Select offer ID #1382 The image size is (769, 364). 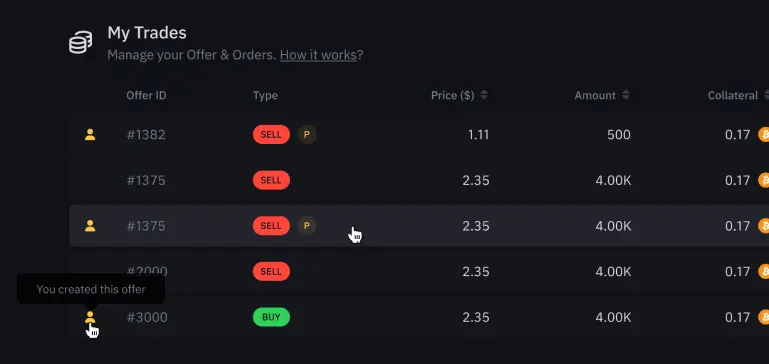point(146,134)
